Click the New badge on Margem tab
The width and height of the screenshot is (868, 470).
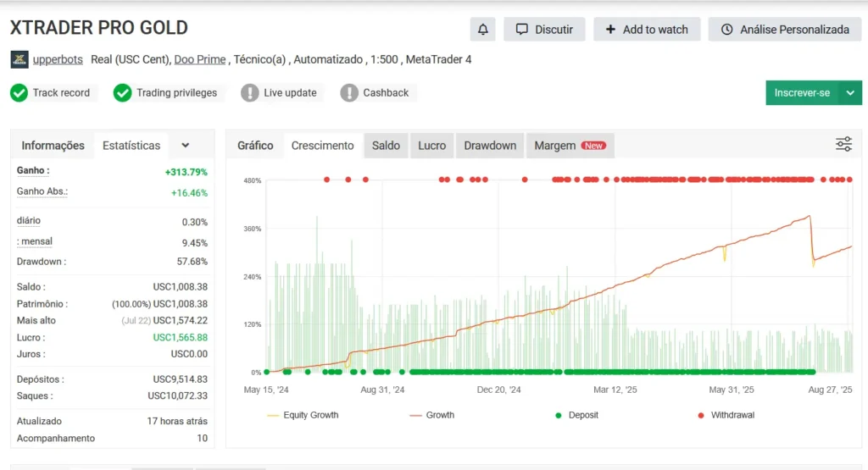[593, 146]
